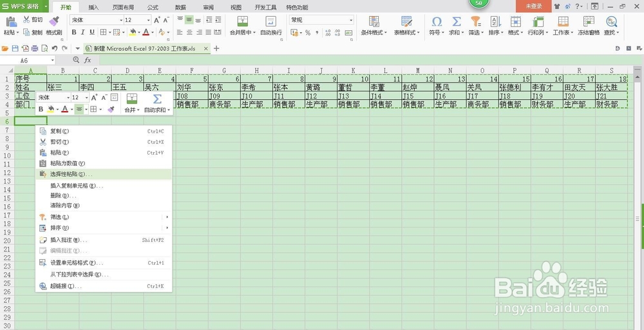Viewport: 644px width, 330px height.
Task: Expand the quick access toolbar customize arrow
Action: (78, 48)
